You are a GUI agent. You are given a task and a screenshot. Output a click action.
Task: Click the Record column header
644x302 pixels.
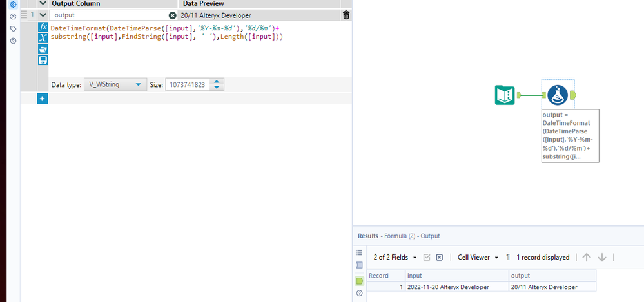click(385, 276)
